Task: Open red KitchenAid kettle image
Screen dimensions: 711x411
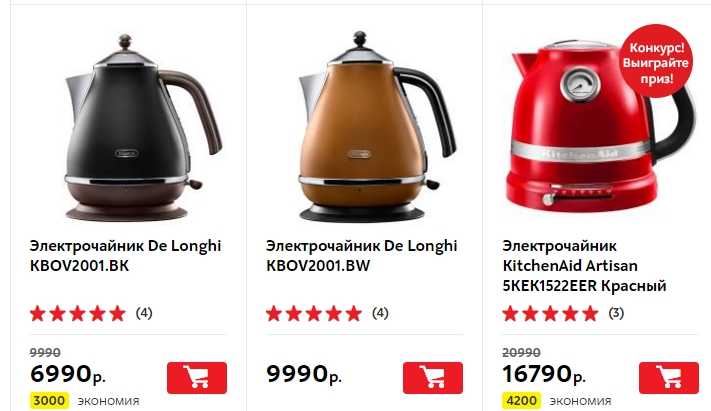Action: point(599,127)
